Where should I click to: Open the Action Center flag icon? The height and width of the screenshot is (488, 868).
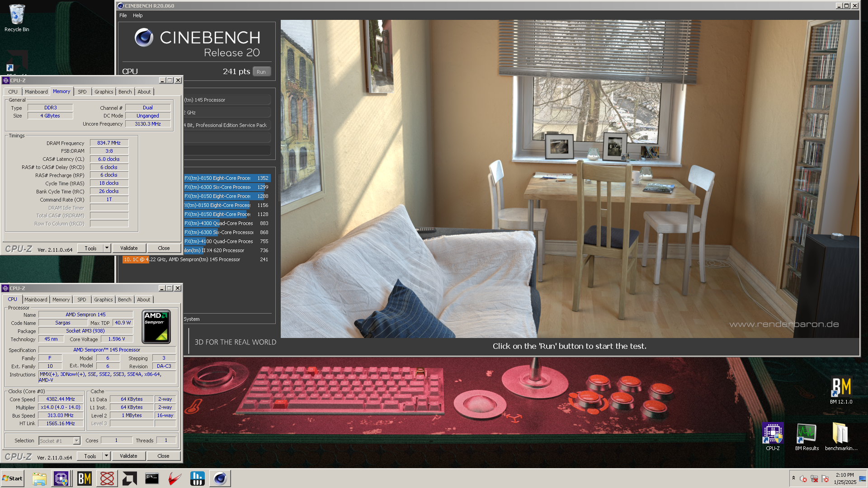tap(825, 479)
